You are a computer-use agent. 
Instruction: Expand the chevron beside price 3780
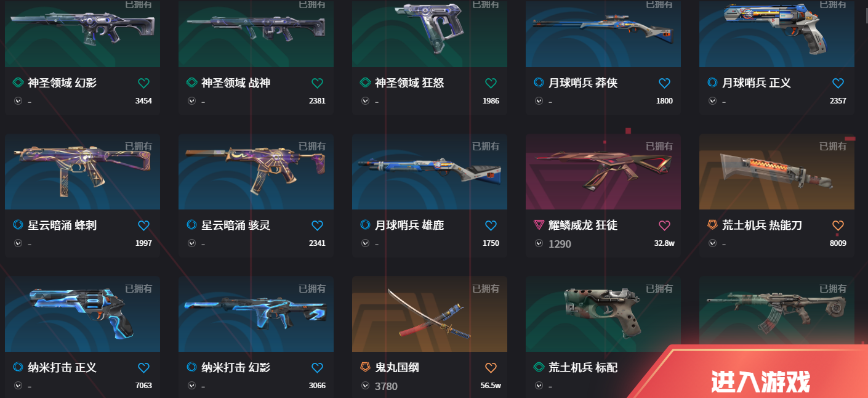365,386
